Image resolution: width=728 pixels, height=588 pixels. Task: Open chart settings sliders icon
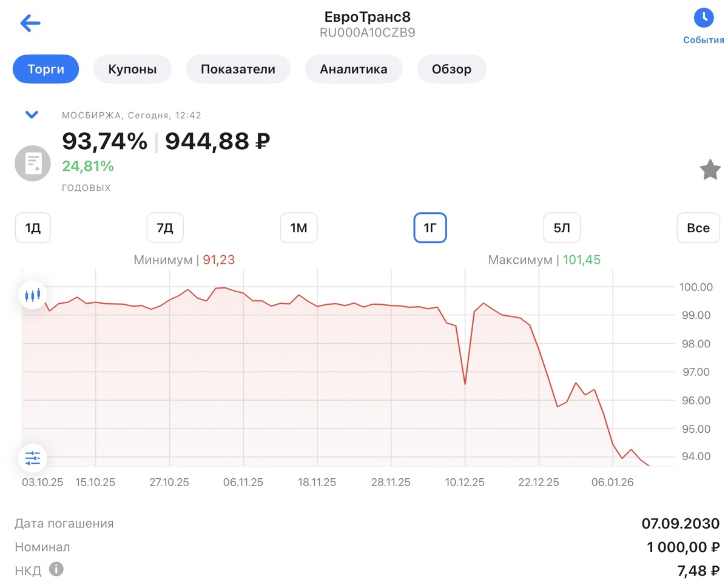pos(33,458)
